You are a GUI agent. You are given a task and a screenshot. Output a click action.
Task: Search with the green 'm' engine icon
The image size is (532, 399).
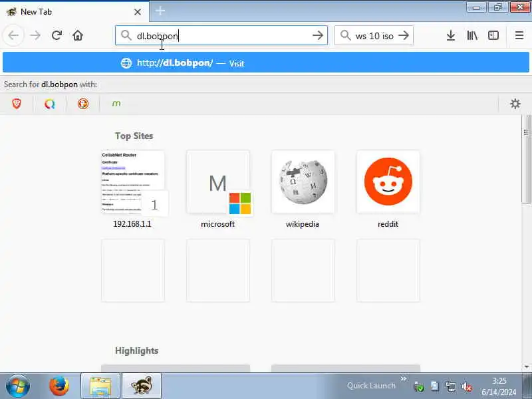(116, 104)
